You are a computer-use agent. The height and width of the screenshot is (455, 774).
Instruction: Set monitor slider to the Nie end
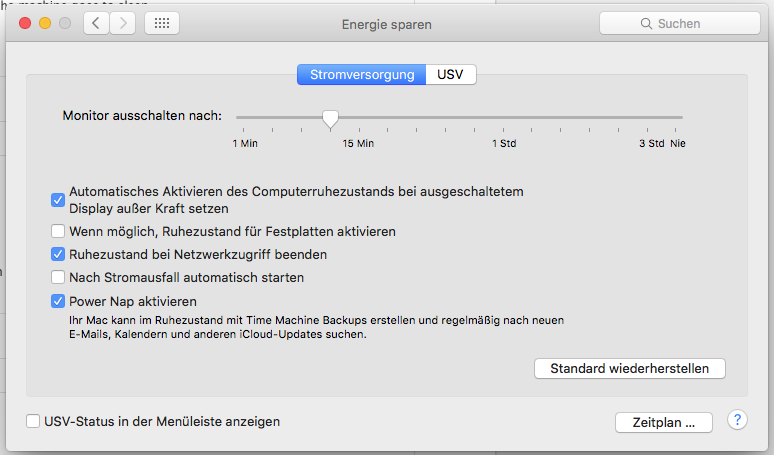click(680, 118)
